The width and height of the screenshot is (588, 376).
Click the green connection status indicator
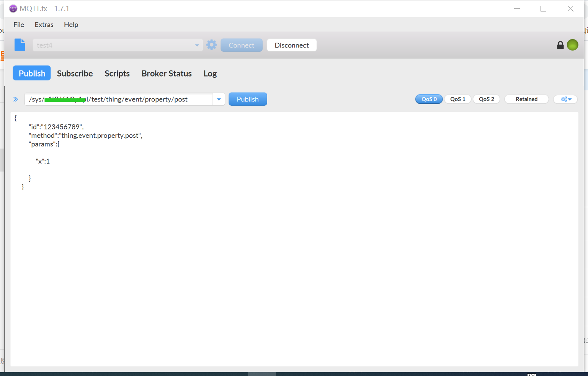[x=572, y=45]
